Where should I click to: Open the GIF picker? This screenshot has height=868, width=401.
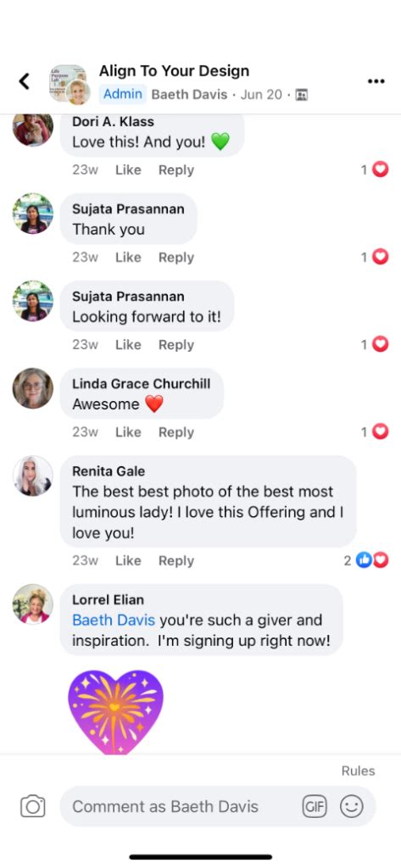(x=315, y=806)
